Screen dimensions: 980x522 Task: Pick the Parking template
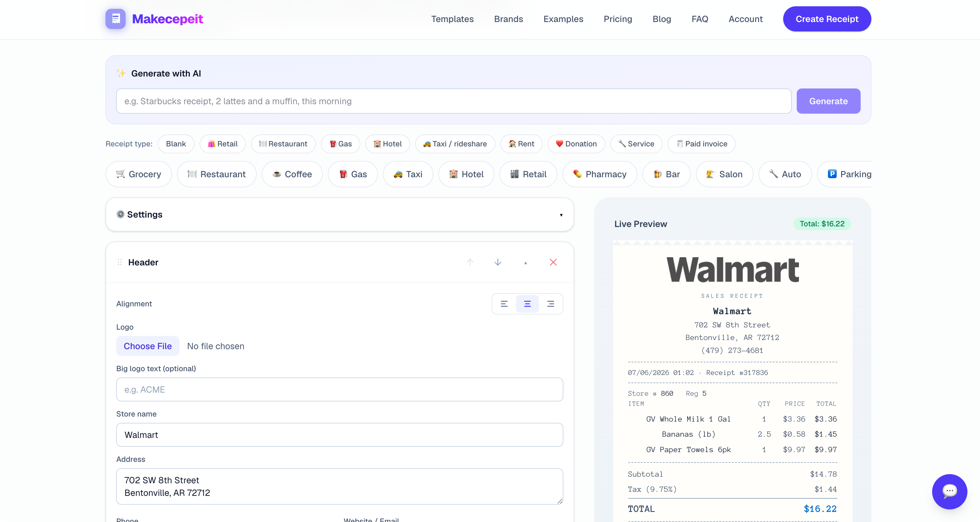tap(844, 174)
